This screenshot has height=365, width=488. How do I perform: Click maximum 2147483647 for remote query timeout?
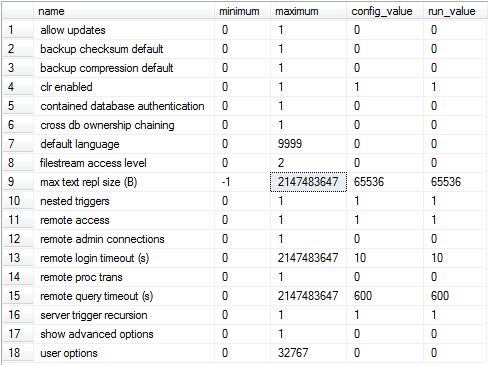[308, 296]
